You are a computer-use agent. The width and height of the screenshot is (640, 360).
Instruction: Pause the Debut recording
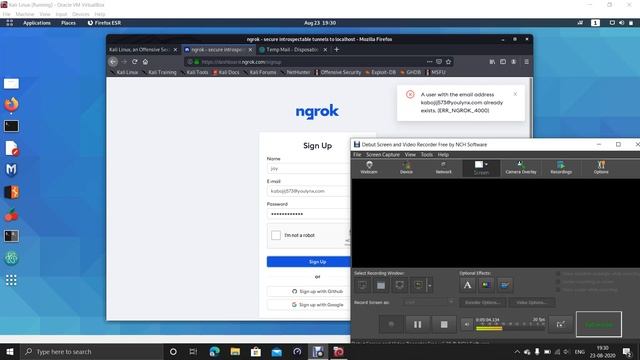click(x=418, y=324)
